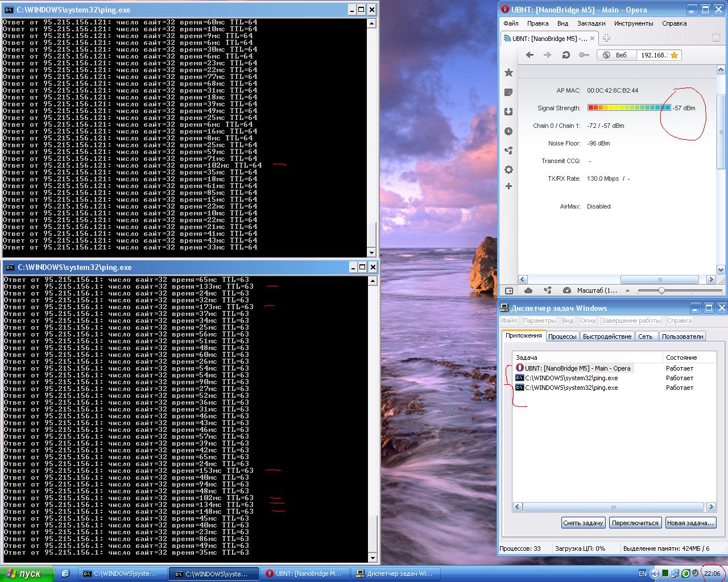Viewport: 728px width, 582px height.
Task: Switch to the Процессы tab in Task Manager
Action: 562,336
